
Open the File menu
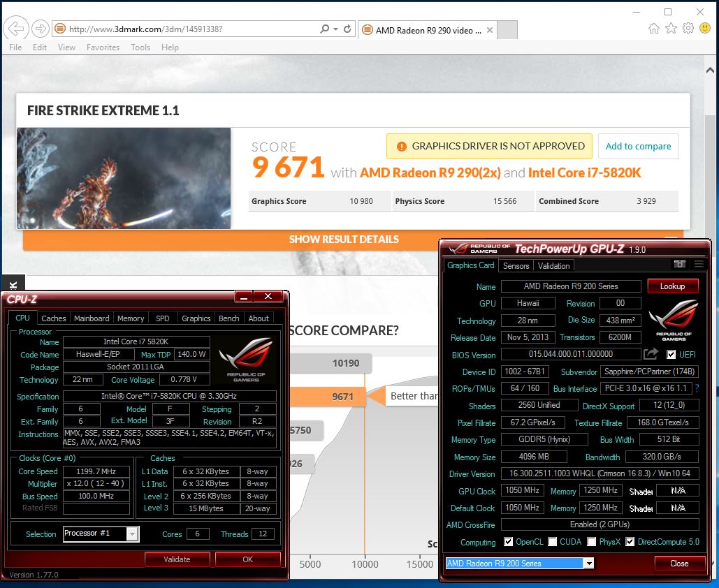[x=15, y=47]
